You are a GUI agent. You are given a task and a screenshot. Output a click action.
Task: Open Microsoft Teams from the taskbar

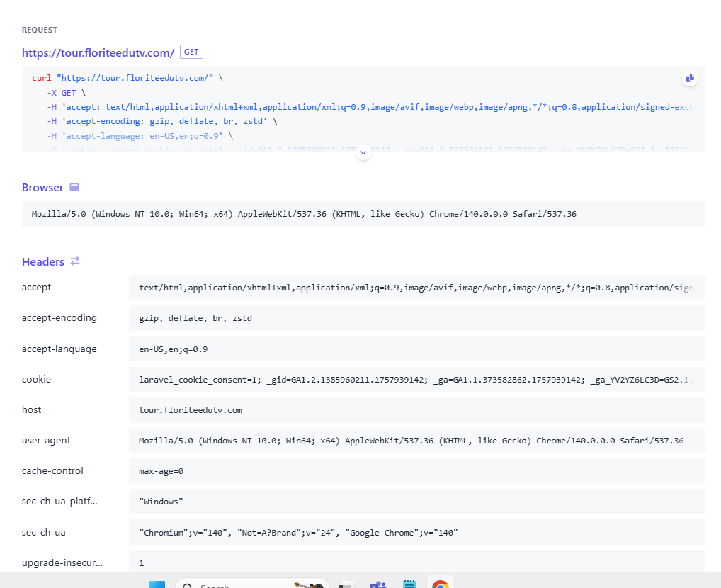(377, 584)
